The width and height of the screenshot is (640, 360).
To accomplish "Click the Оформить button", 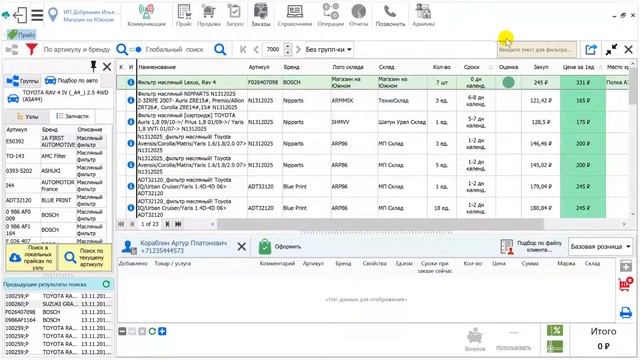I will pos(280,247).
